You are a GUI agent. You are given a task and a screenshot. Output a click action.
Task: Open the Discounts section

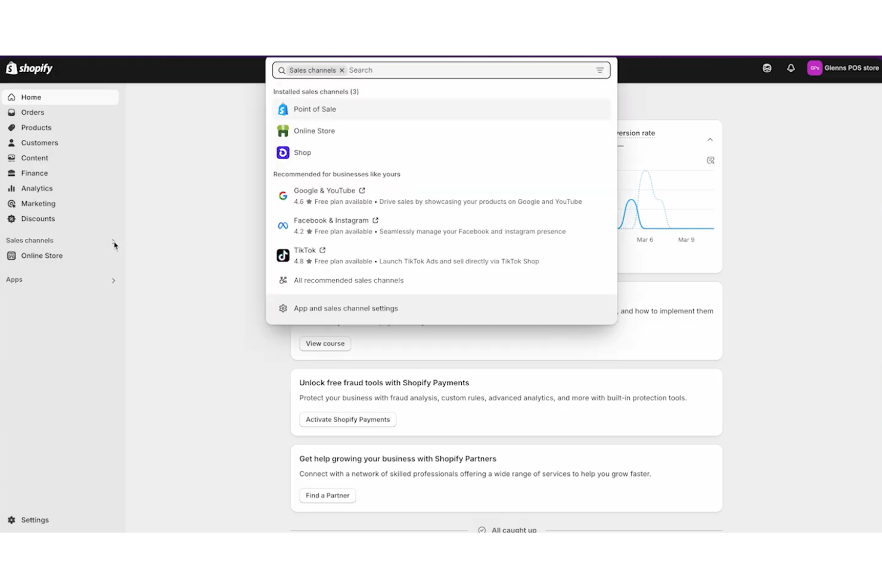pos(60,219)
